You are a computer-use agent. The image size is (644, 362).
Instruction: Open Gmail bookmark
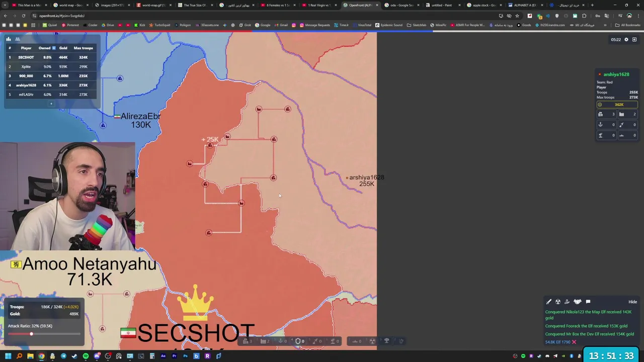[281, 25]
